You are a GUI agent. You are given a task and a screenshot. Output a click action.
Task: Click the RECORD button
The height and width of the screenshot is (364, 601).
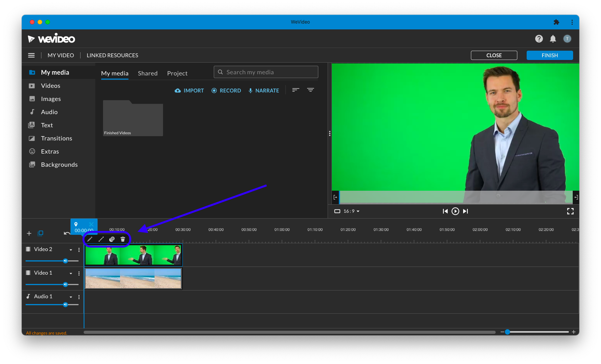[x=226, y=91]
